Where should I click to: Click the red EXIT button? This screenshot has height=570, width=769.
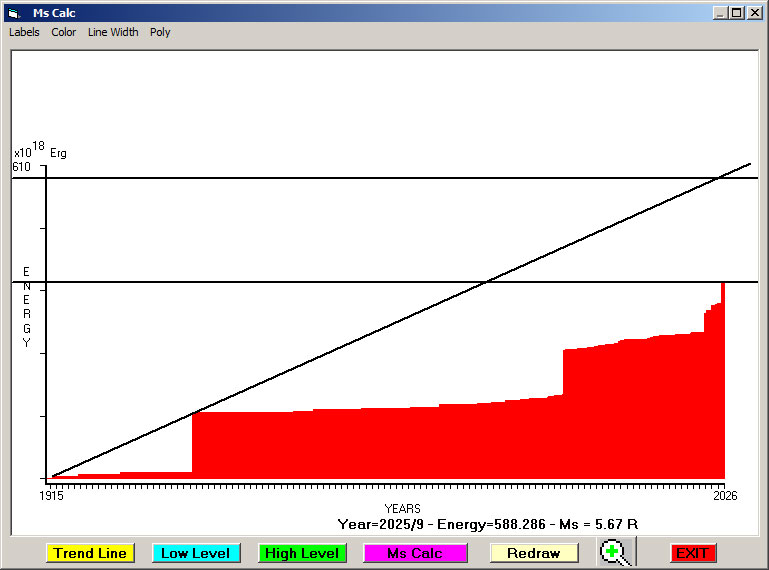coord(692,553)
